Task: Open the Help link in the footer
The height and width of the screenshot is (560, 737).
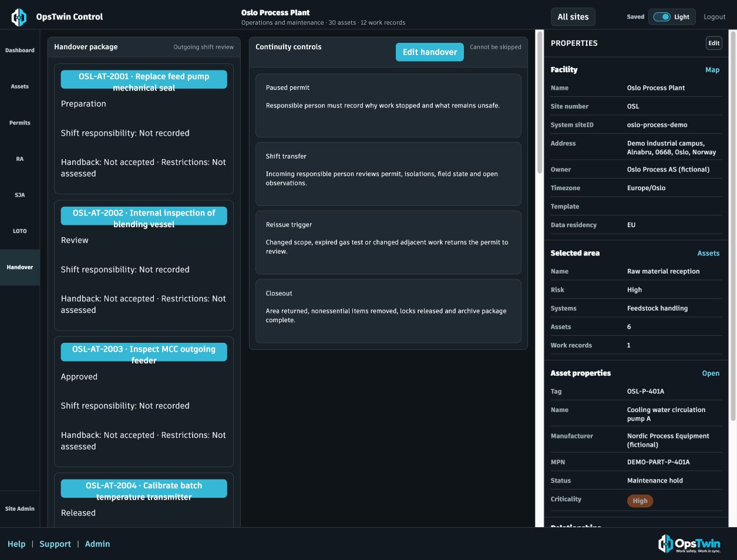Action: click(x=16, y=544)
